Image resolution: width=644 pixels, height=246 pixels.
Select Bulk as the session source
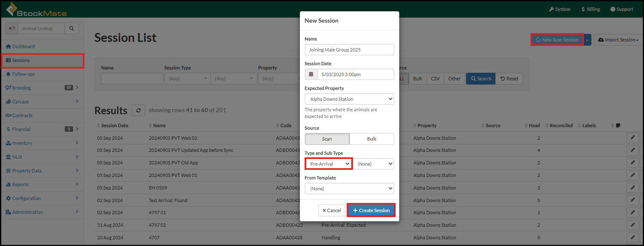tap(372, 139)
